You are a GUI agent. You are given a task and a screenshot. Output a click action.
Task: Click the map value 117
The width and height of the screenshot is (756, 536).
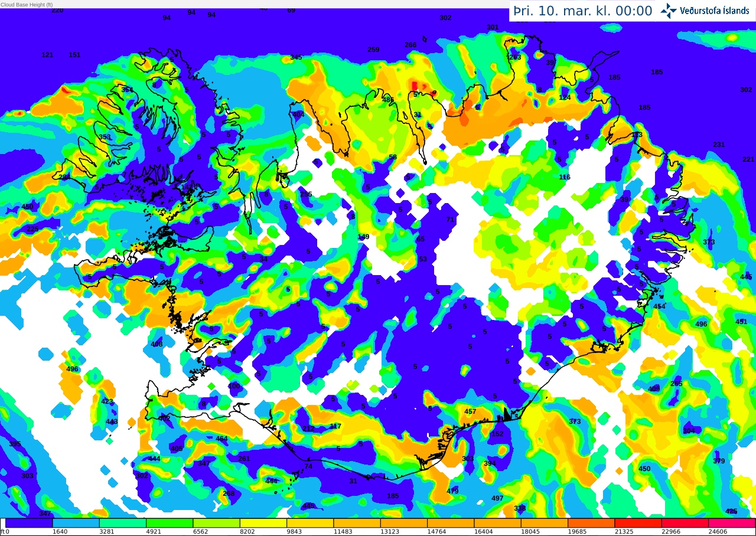[335, 426]
